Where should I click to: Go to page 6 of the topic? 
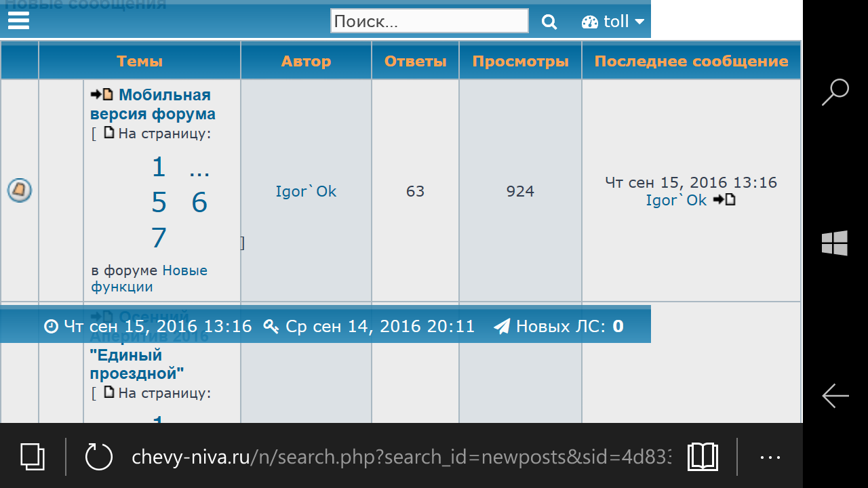[199, 203]
